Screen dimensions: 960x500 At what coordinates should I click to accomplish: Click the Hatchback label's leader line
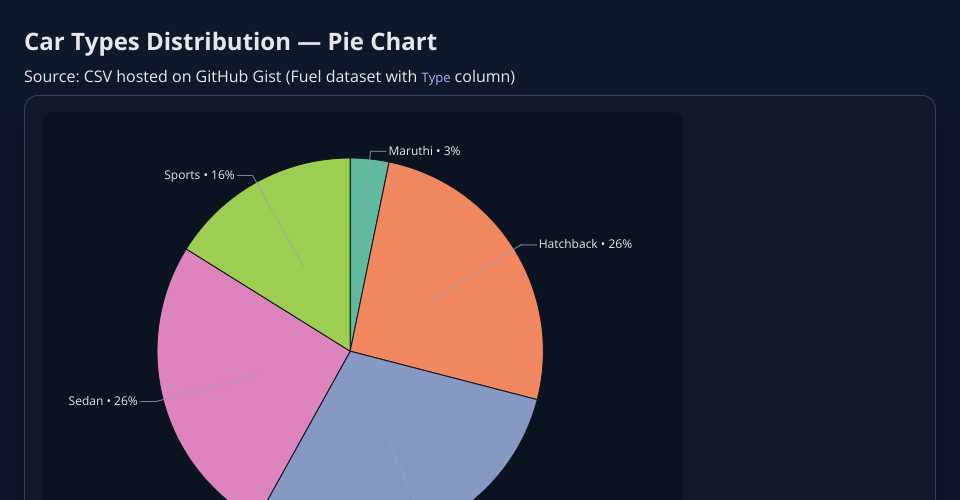pos(480,270)
